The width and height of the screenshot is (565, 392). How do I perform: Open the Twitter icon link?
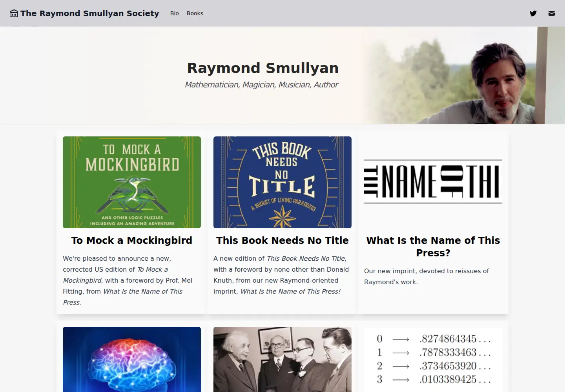tap(533, 13)
